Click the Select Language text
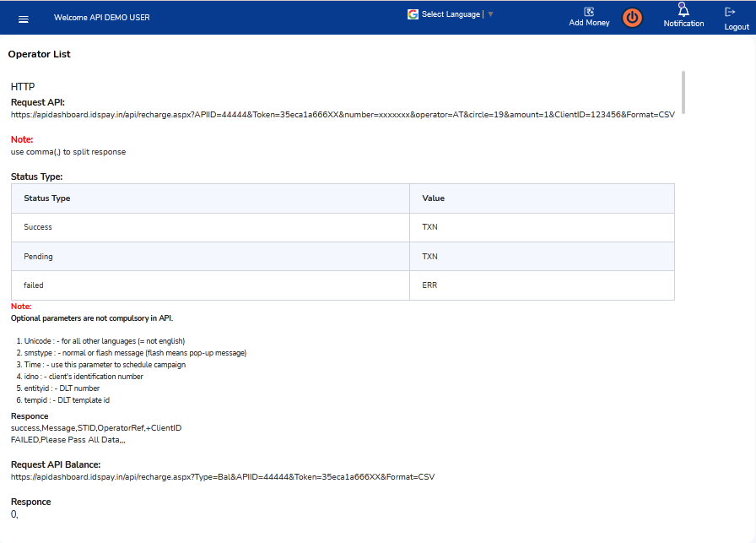The height and width of the screenshot is (543, 756). pos(451,14)
